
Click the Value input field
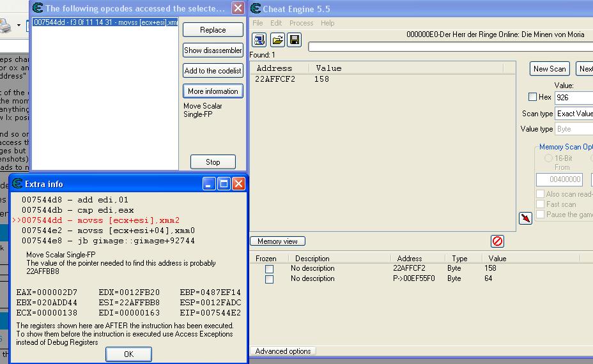[x=574, y=98]
